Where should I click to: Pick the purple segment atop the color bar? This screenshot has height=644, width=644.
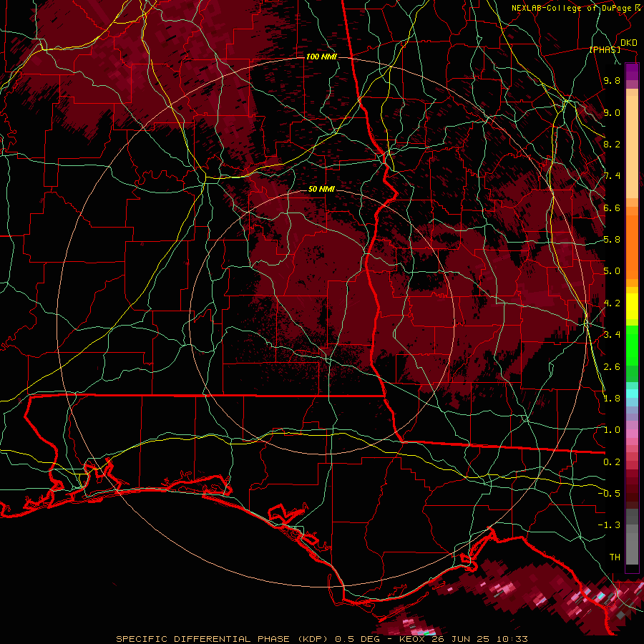[632, 72]
